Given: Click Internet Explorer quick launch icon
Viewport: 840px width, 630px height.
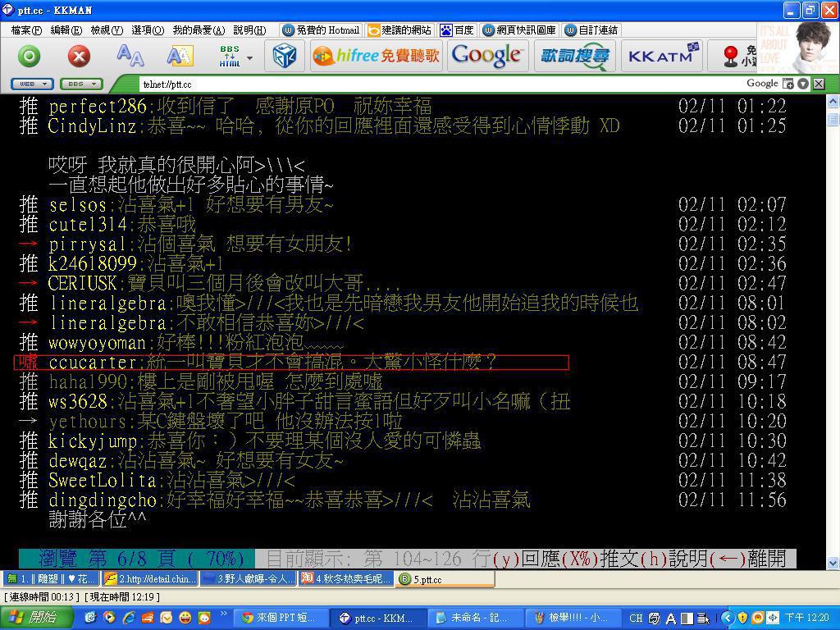Looking at the screenshot, I should (x=129, y=618).
